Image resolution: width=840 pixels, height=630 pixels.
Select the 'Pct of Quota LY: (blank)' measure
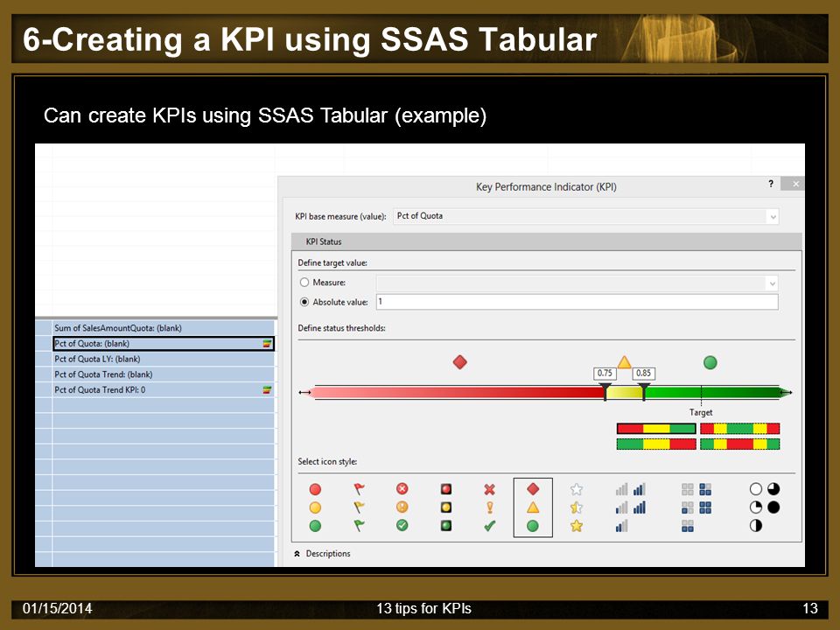[x=164, y=359]
